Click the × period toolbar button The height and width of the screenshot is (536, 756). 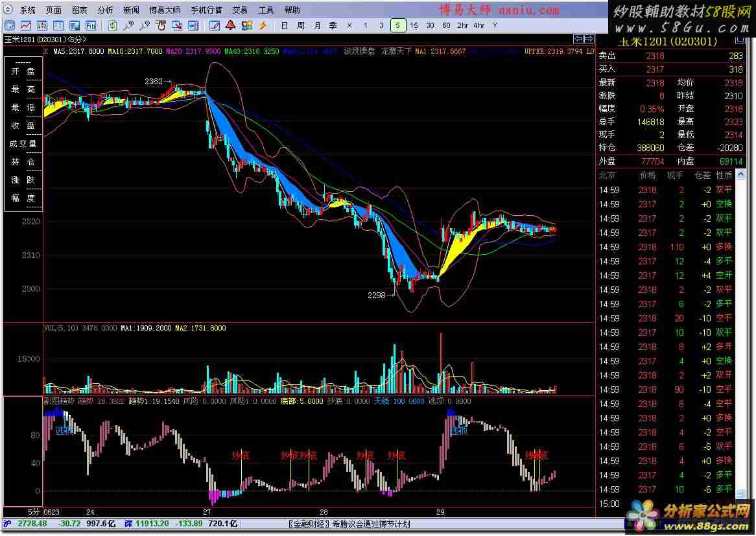click(x=349, y=25)
